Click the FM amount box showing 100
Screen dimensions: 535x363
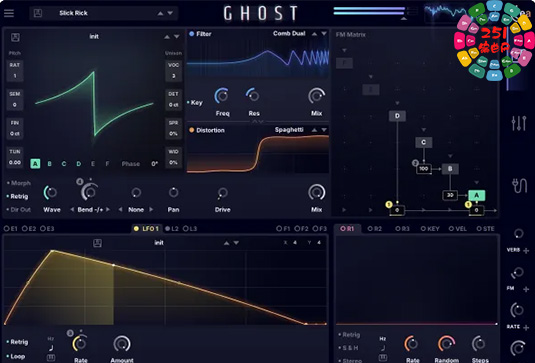click(x=423, y=169)
